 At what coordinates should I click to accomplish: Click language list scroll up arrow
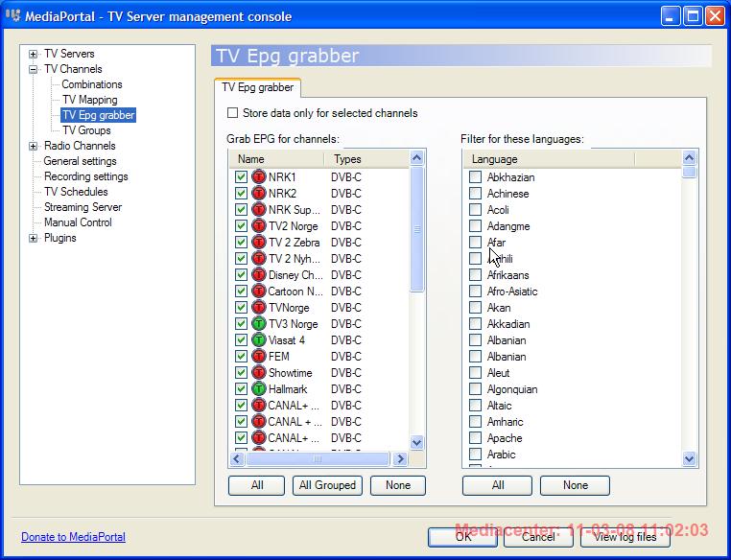(x=689, y=158)
